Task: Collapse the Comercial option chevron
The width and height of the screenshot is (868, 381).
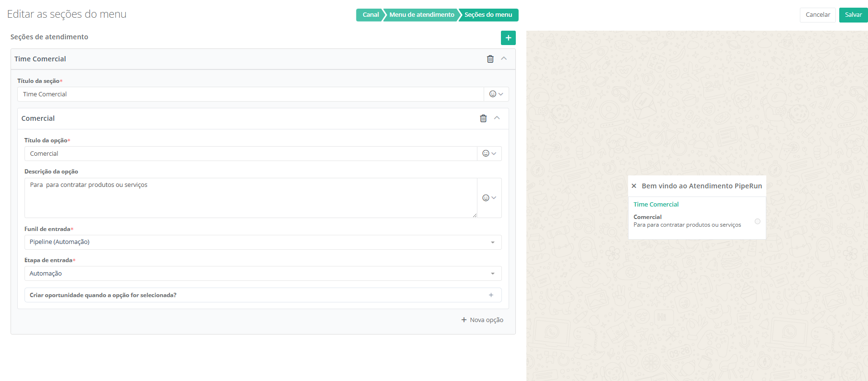Action: pos(497,118)
